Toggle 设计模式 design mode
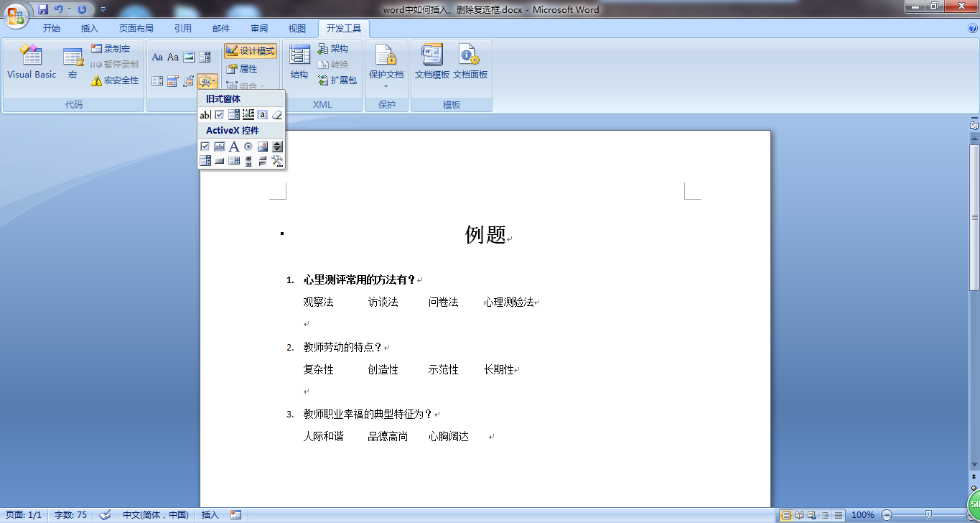This screenshot has height=523, width=980. pyautogui.click(x=251, y=51)
